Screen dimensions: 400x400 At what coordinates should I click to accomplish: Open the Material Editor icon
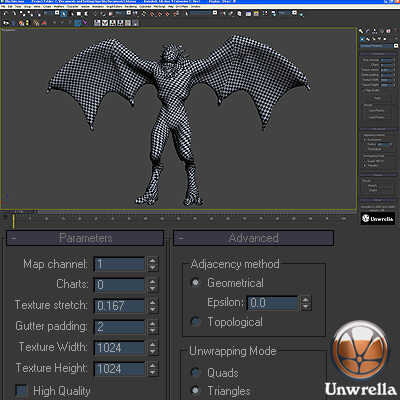pyautogui.click(x=265, y=13)
